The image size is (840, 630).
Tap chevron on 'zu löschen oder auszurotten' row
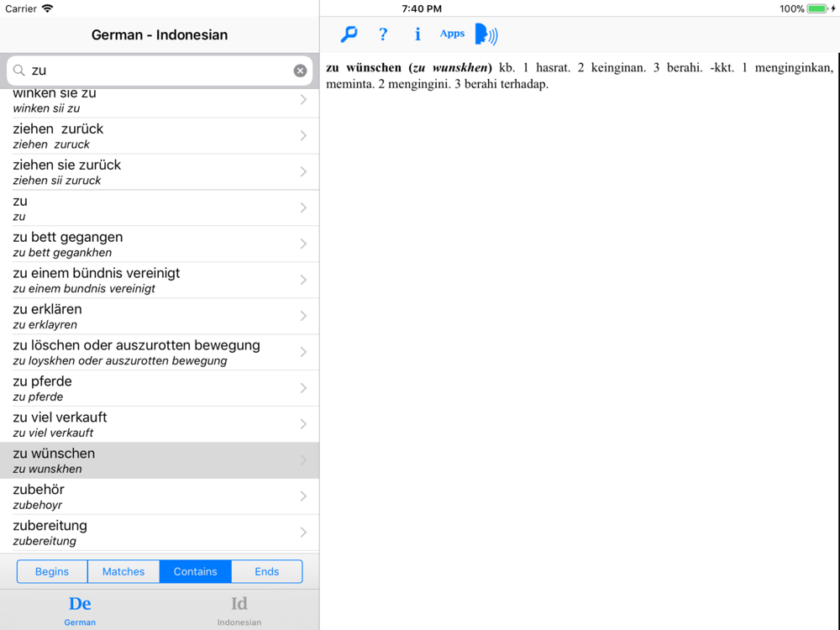point(303,352)
